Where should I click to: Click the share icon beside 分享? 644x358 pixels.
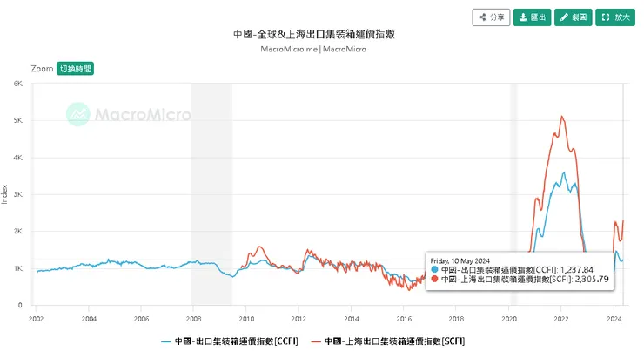482,17
